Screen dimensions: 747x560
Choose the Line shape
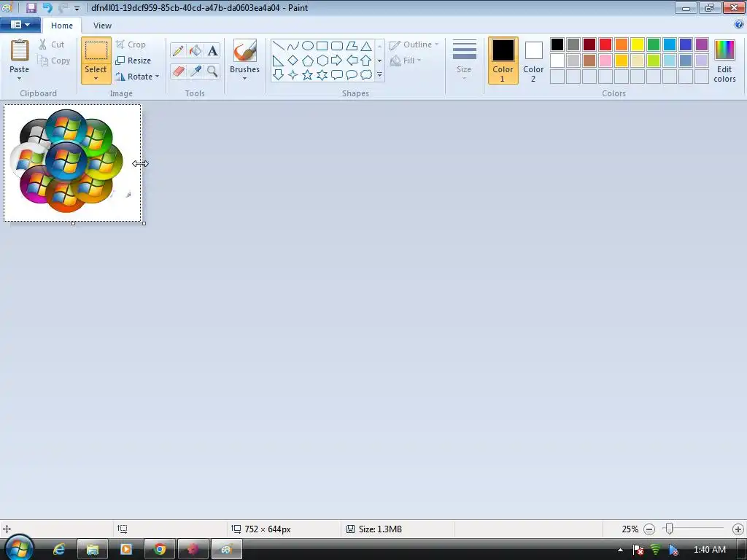point(278,46)
